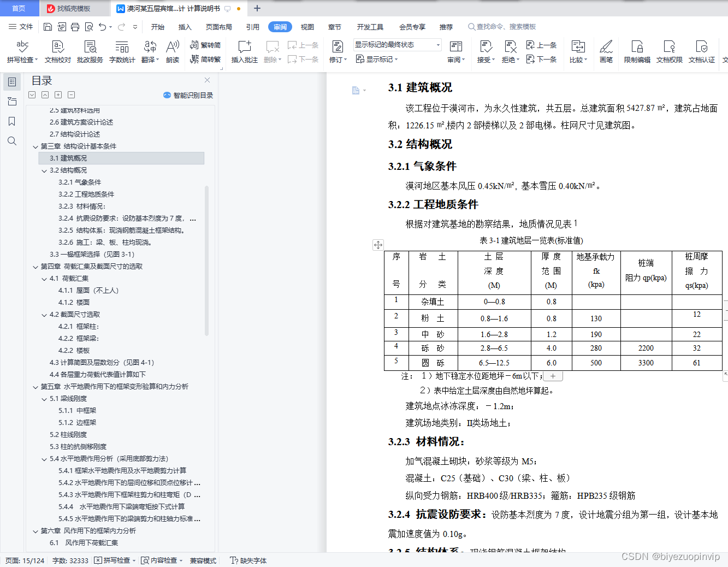Viewport: 728px width, 567px height.
Task: Click 字数: 32333 in status bar
Action: (x=70, y=560)
